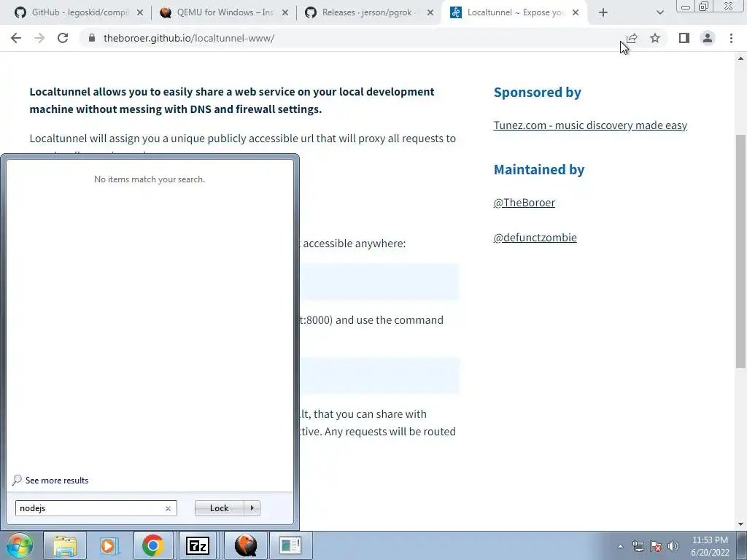Open the tab search dropdown arrow

pyautogui.click(x=659, y=13)
